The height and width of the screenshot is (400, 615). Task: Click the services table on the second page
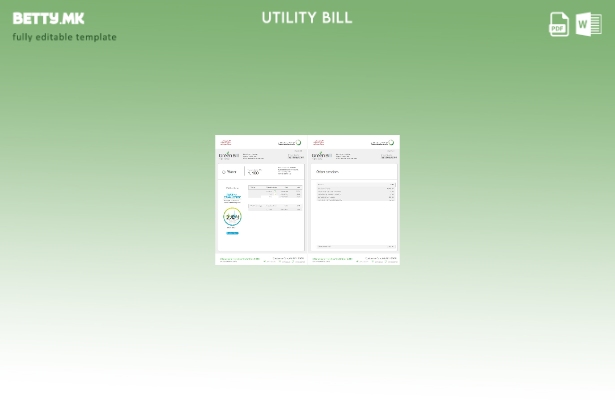coord(355,193)
